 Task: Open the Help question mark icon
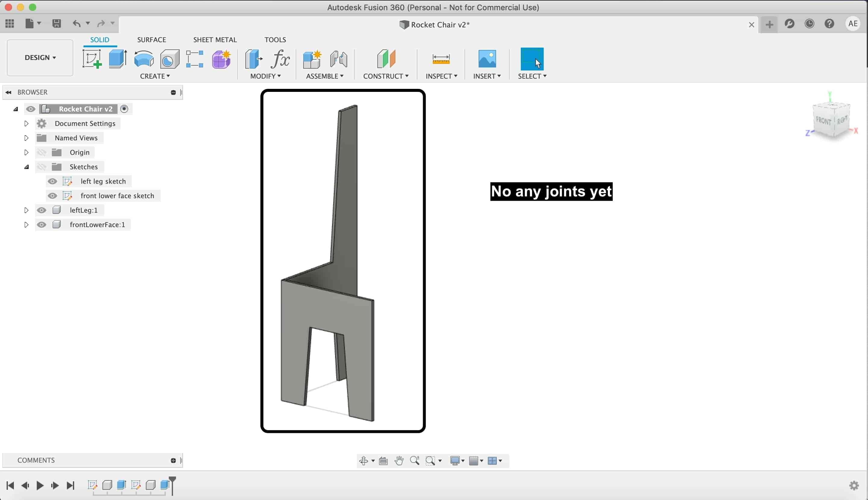point(829,23)
